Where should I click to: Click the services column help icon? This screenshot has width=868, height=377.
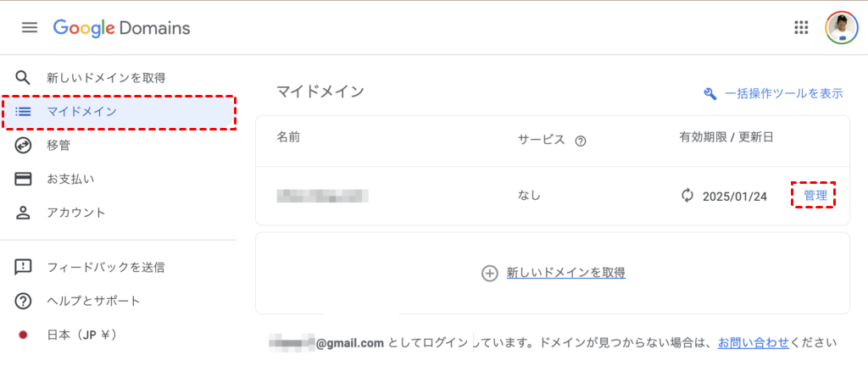(x=581, y=141)
